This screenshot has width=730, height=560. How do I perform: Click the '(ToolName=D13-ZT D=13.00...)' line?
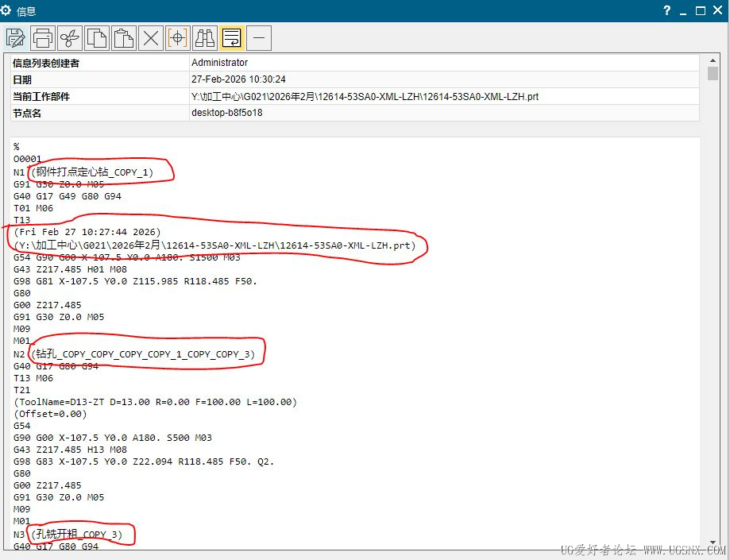click(156, 402)
